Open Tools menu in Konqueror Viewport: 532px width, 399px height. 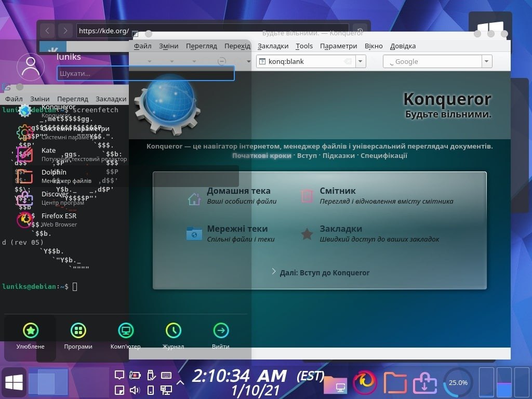click(x=304, y=46)
